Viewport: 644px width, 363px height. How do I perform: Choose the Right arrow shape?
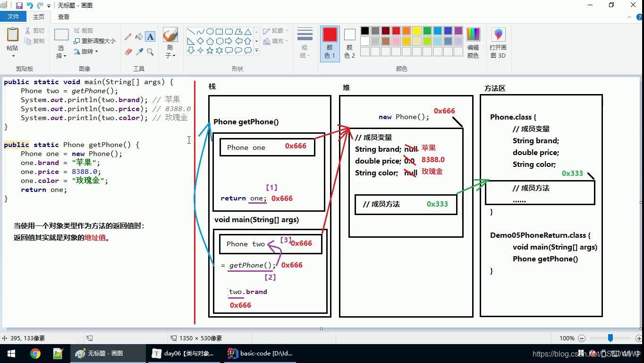[x=229, y=41]
